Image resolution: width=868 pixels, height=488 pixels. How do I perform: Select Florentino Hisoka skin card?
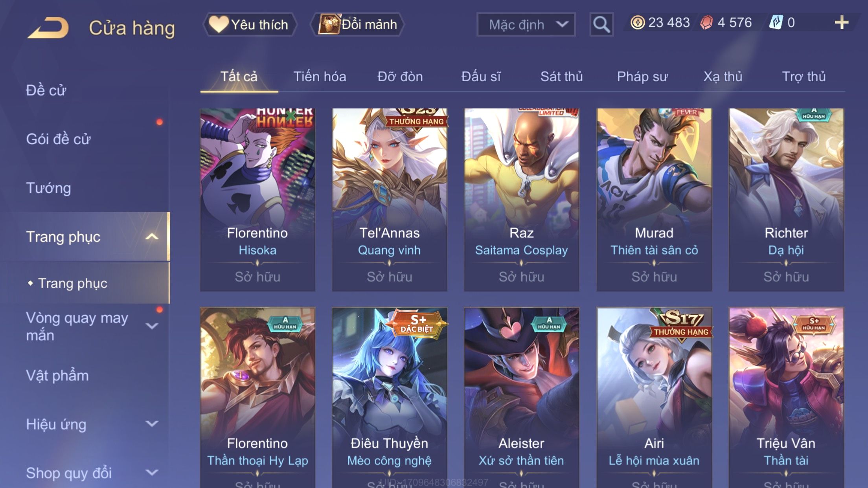coord(257,200)
